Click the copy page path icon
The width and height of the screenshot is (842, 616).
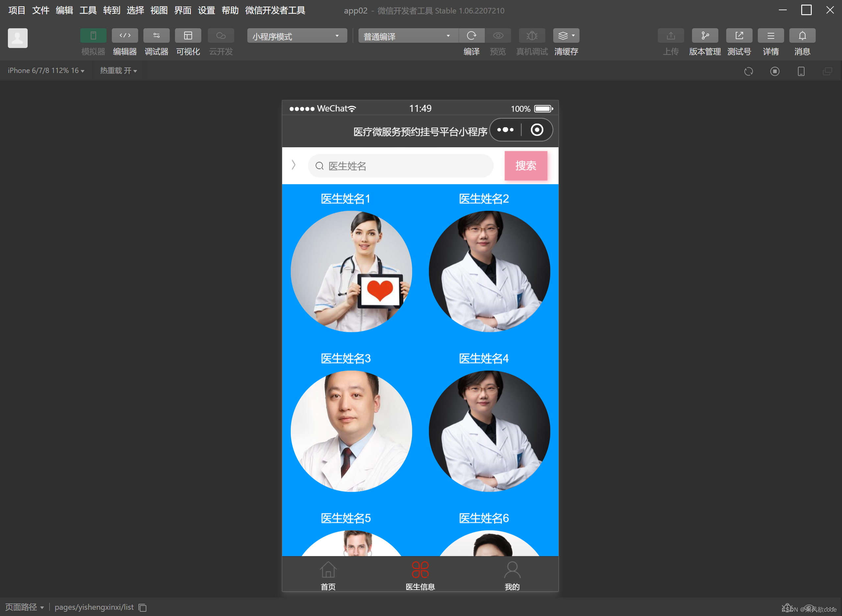tap(142, 607)
